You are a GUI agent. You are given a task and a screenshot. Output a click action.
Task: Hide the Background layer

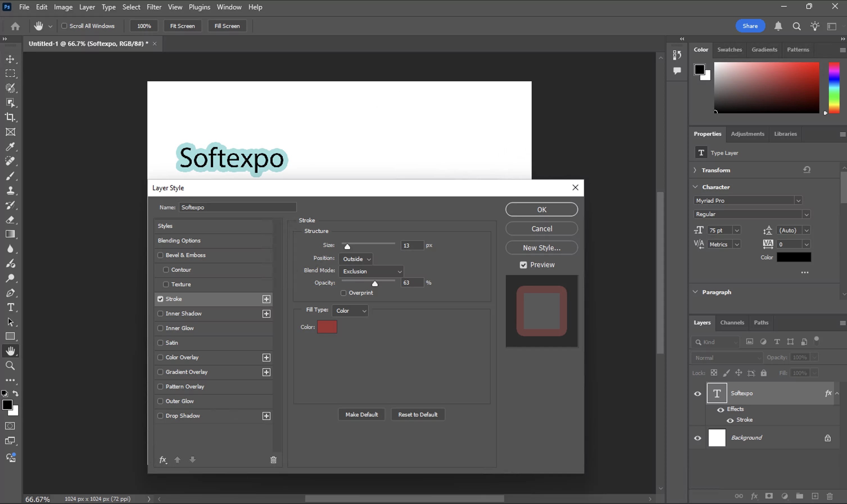(697, 438)
